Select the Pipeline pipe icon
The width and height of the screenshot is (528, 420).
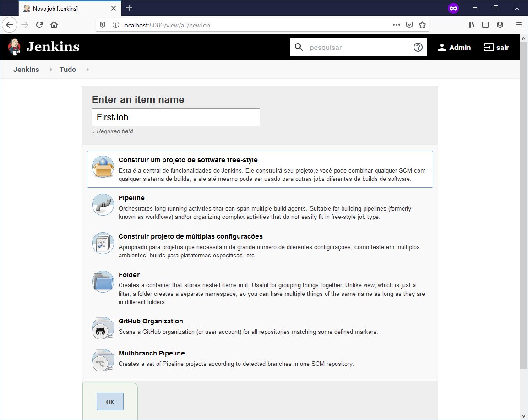(103, 205)
